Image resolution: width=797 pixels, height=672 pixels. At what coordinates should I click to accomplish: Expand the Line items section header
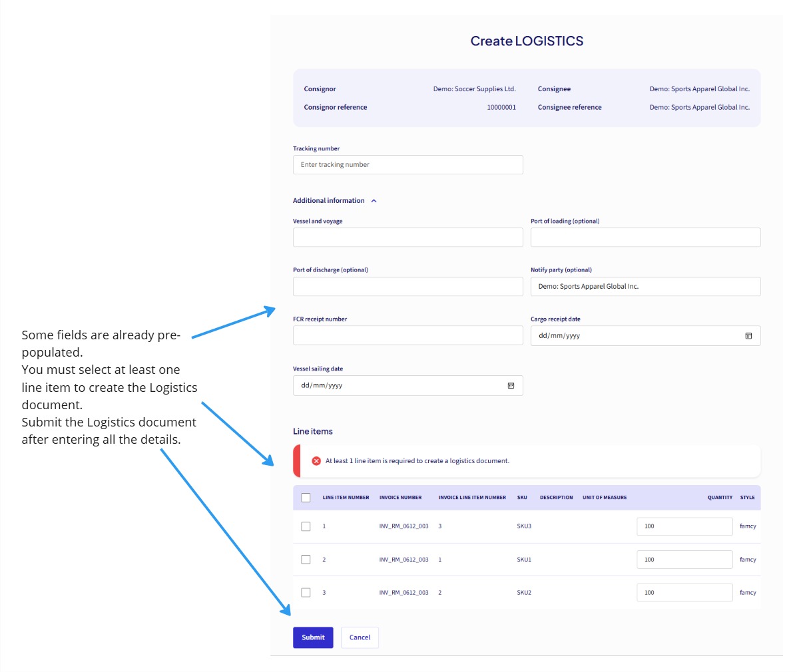click(313, 431)
